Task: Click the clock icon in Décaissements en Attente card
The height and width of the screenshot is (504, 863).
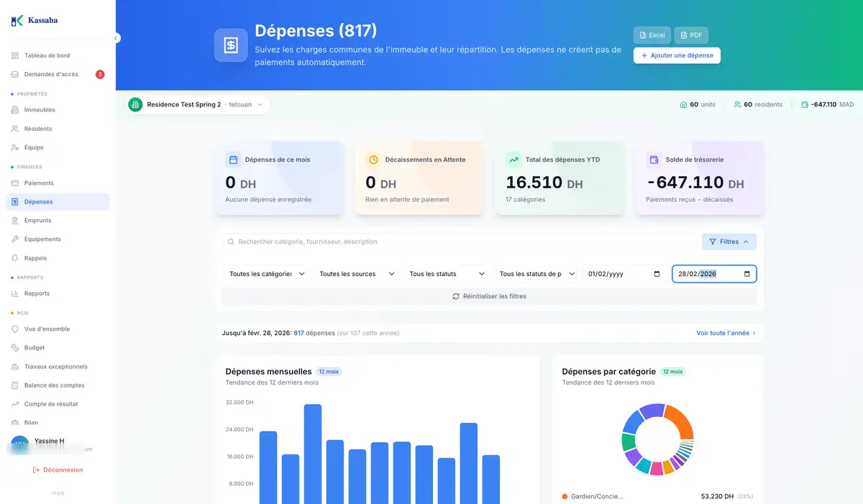Action: [373, 160]
